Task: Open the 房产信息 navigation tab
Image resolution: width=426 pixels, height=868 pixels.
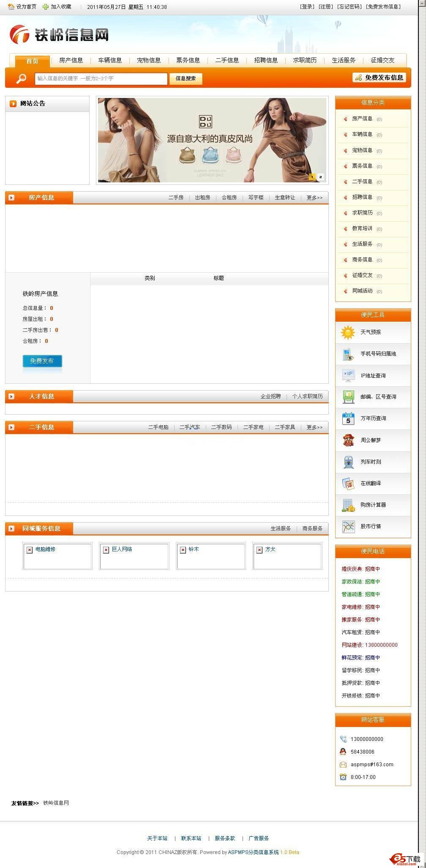Action: (x=71, y=60)
